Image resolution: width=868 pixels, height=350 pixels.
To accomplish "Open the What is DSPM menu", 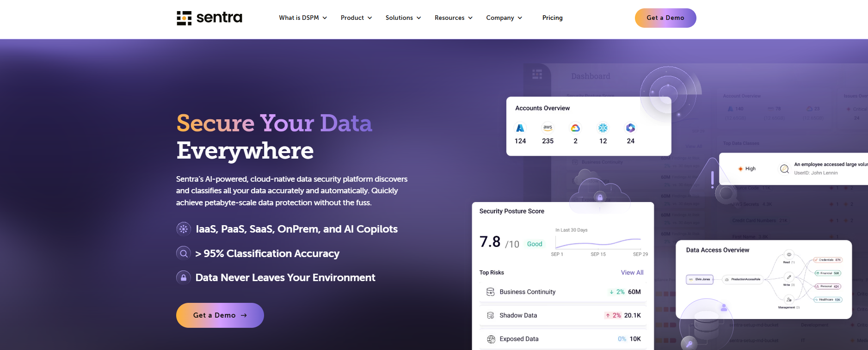I will coord(303,18).
